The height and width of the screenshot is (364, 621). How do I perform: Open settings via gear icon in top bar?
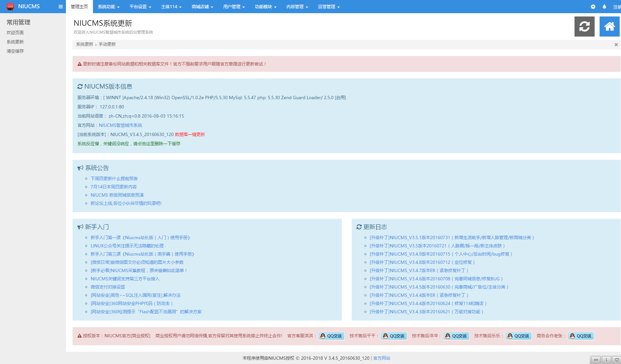593,7
